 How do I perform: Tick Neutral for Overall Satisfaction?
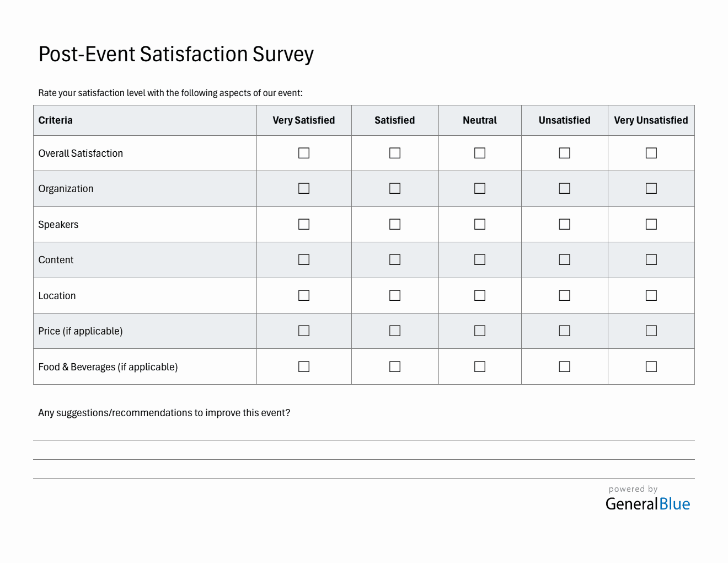pyautogui.click(x=480, y=153)
